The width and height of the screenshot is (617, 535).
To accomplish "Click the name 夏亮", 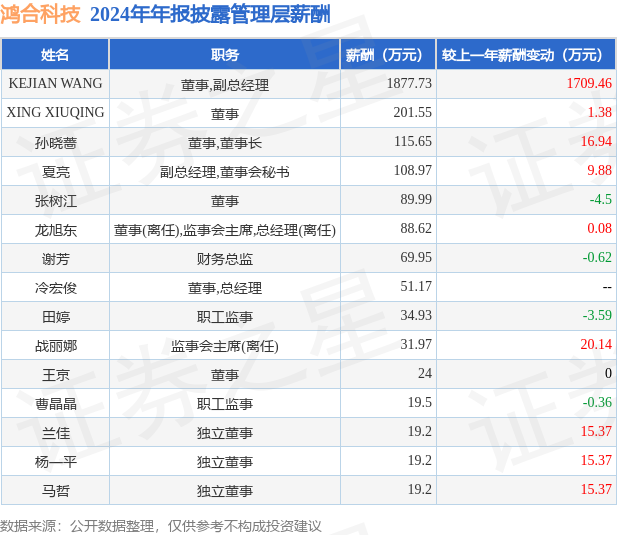I will [x=55, y=172].
